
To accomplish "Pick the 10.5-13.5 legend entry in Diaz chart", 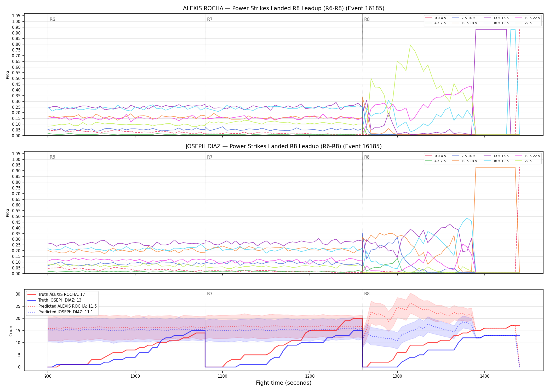I will click(465, 161).
